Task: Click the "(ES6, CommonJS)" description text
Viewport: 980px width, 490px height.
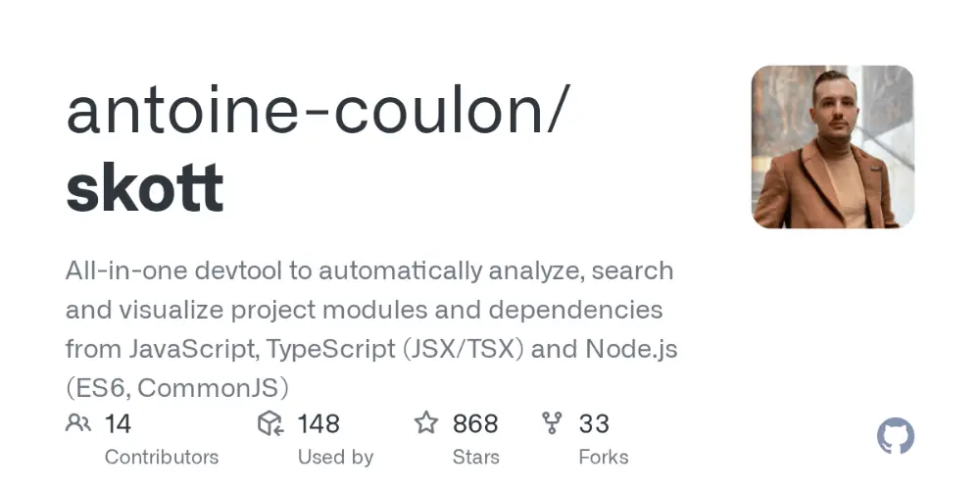Action: 176,388
